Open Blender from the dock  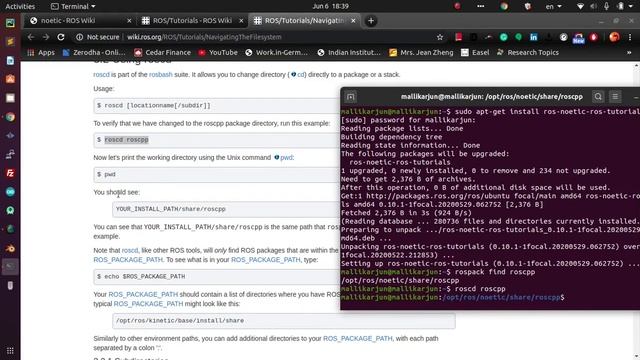10,248
